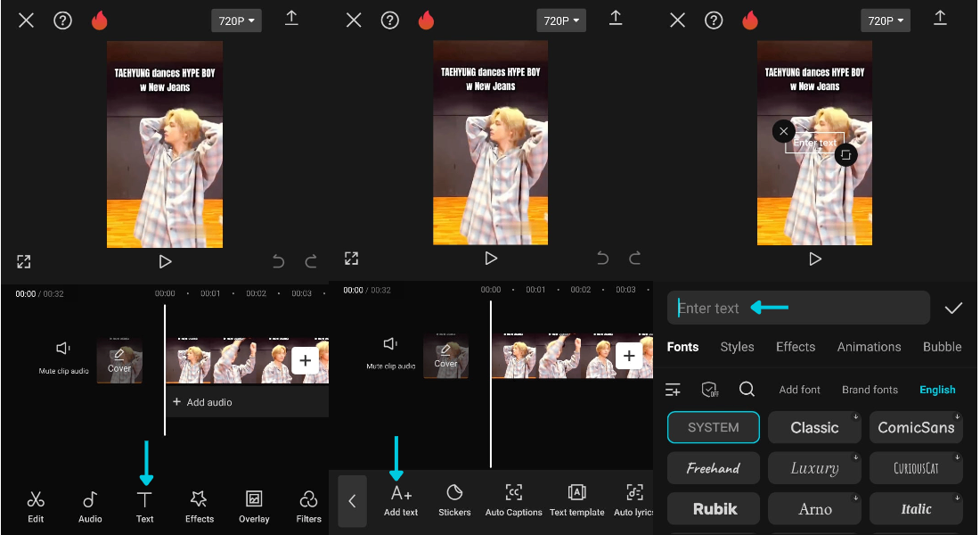This screenshot has width=980, height=535.
Task: Open the Filters tool
Action: point(308,506)
